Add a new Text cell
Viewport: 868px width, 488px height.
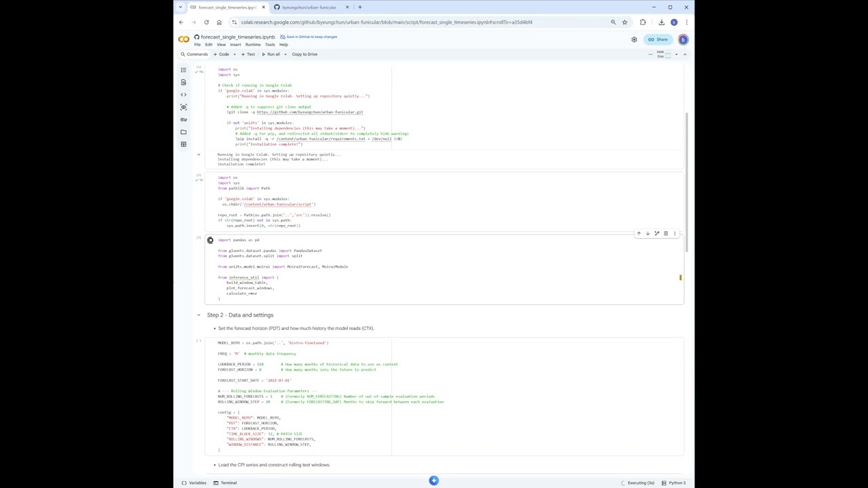248,54
